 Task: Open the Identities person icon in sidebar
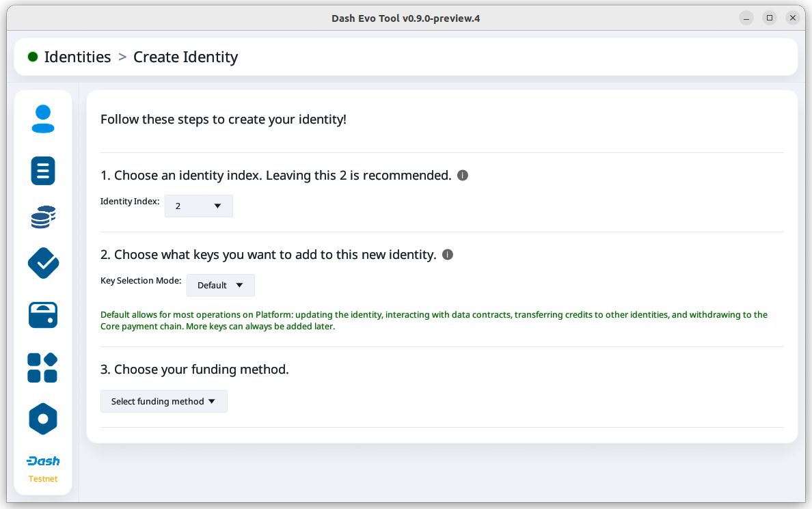[43, 119]
